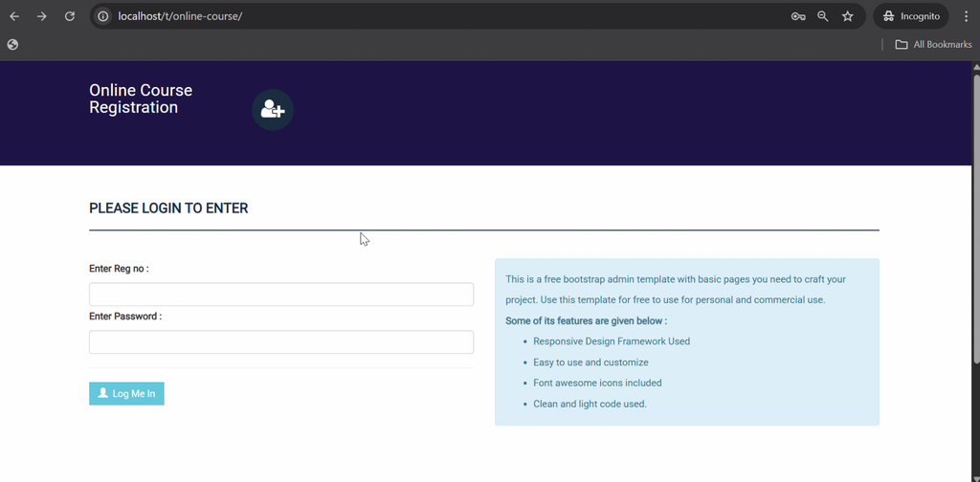The image size is (980, 482).
Task: Open the password manager key icon
Action: click(798, 16)
